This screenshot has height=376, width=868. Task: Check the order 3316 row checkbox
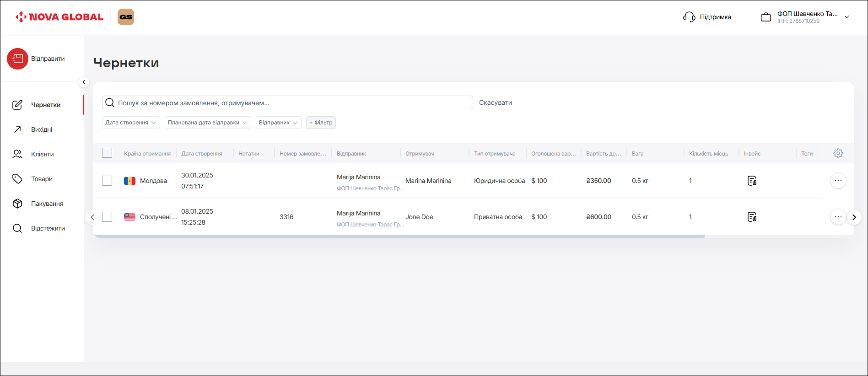pos(107,217)
